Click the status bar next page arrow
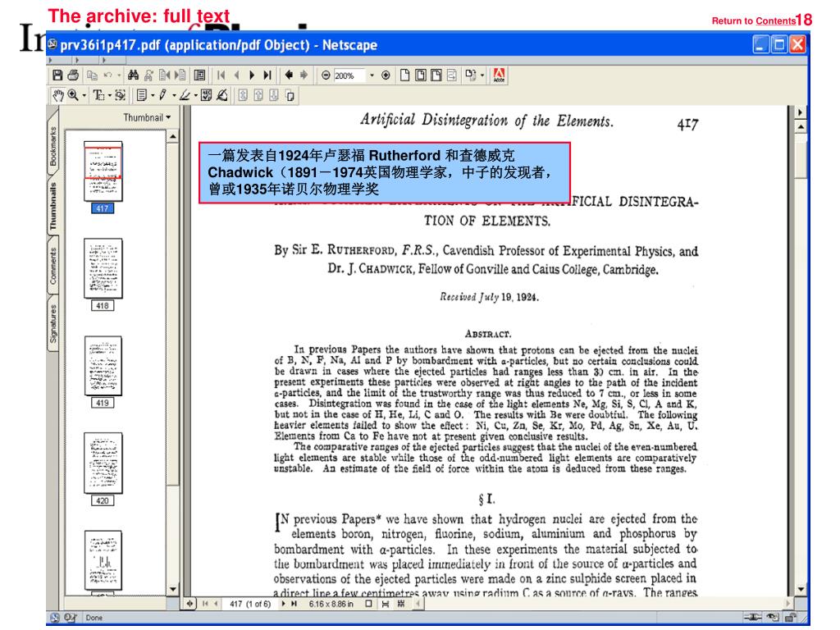 point(283,604)
